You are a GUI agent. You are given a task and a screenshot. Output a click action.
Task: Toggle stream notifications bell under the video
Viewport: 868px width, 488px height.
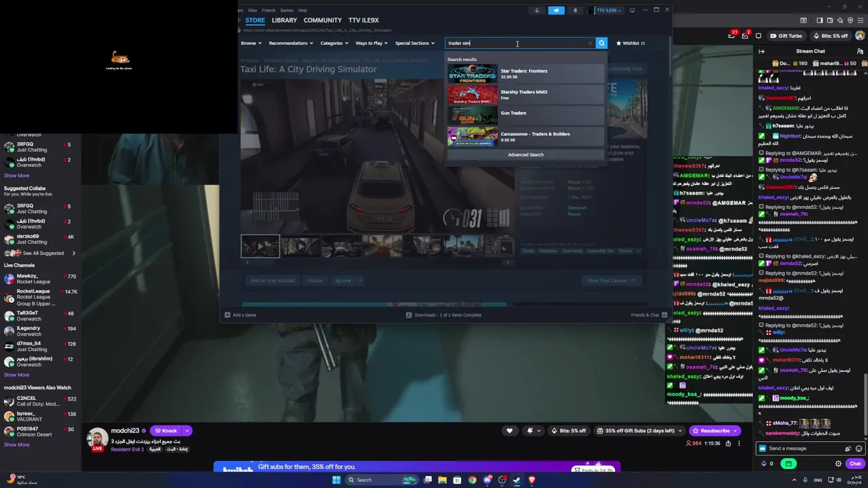(x=532, y=430)
